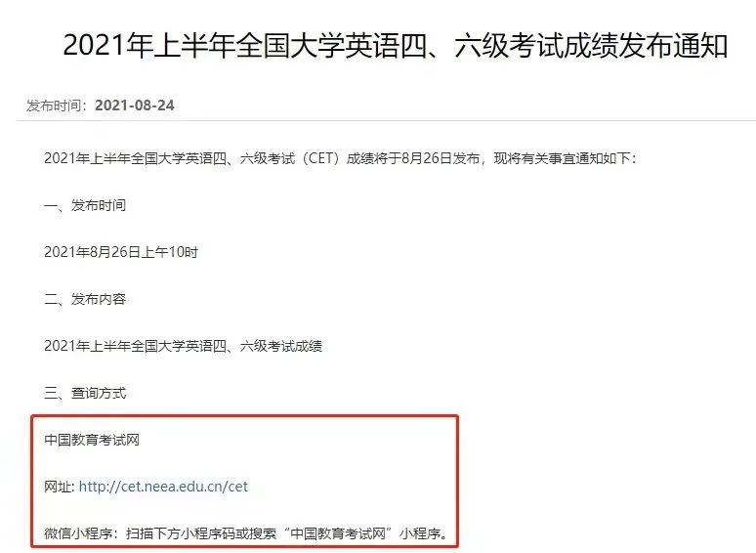Click the intro paragraph mentioning CET成绩
The image size is (756, 553).
coord(340,158)
